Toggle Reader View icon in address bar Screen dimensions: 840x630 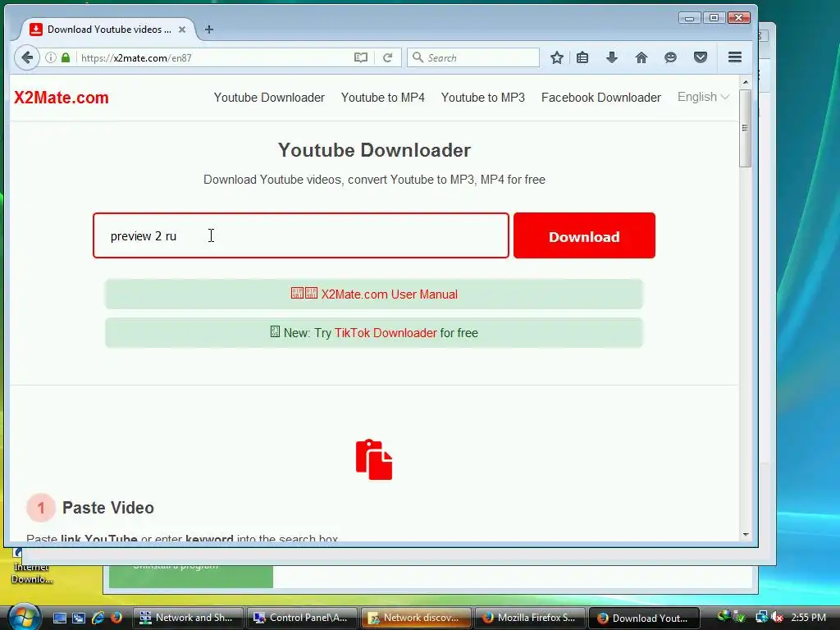point(361,57)
